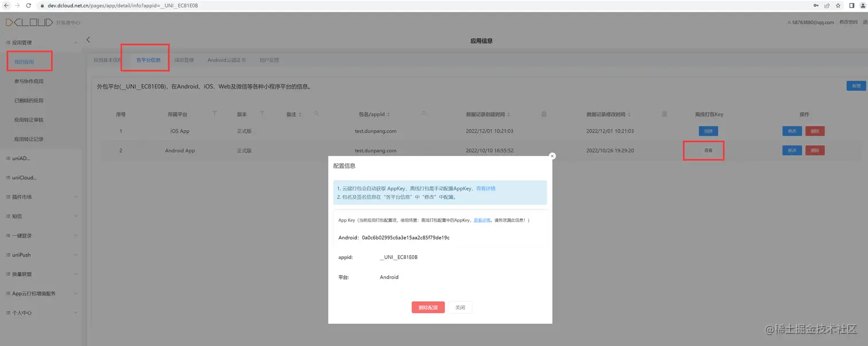Close the 配置信息 dialog with X icon
The image size is (868, 346).
552,155
